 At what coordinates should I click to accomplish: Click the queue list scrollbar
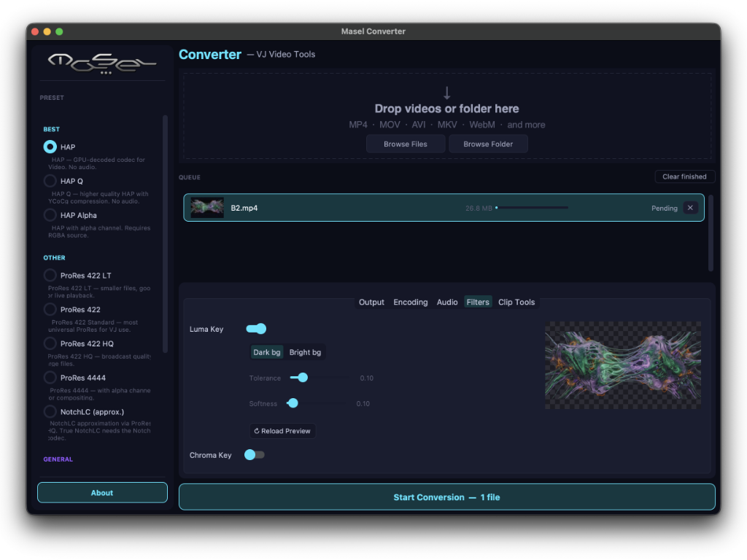[711, 233]
